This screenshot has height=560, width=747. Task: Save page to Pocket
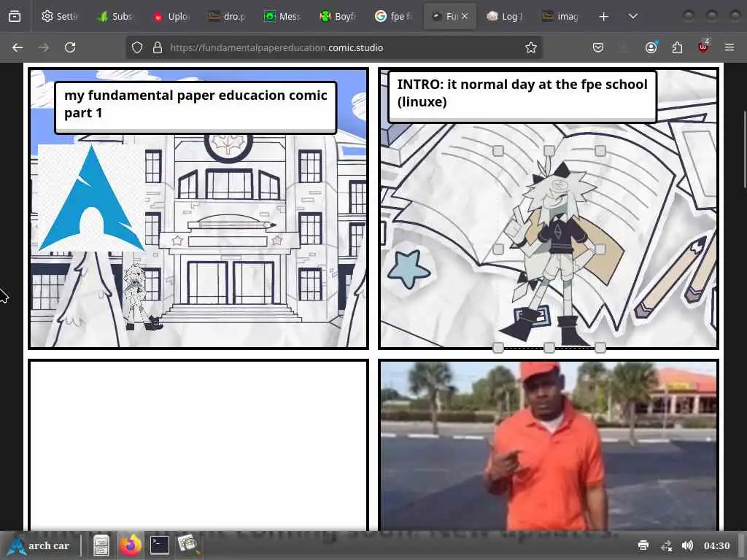click(598, 47)
